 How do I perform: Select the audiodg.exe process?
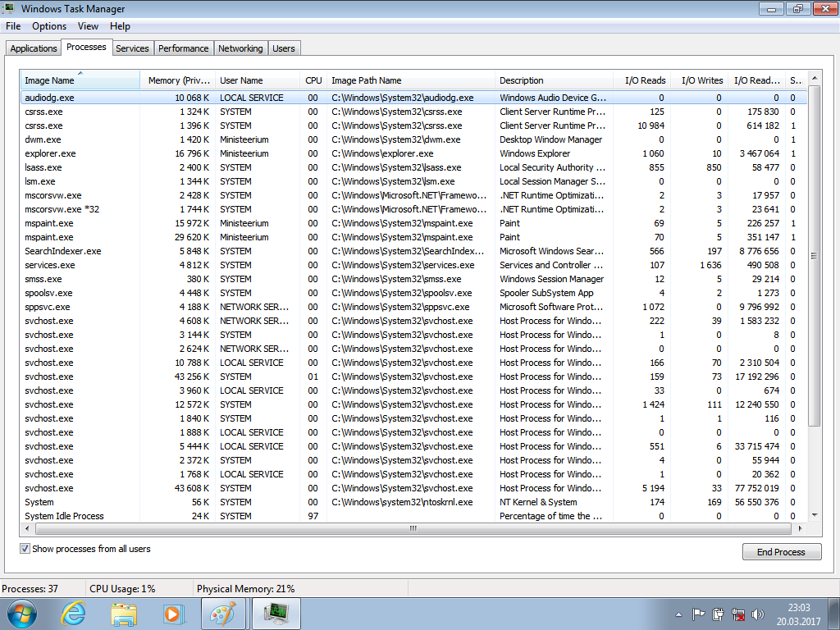413,98
